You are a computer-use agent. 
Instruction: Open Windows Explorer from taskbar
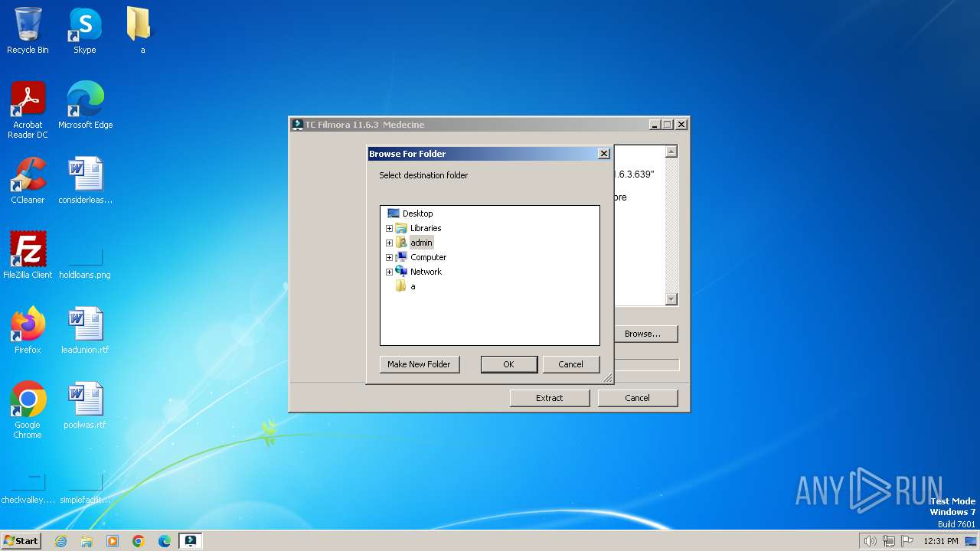[87, 541]
